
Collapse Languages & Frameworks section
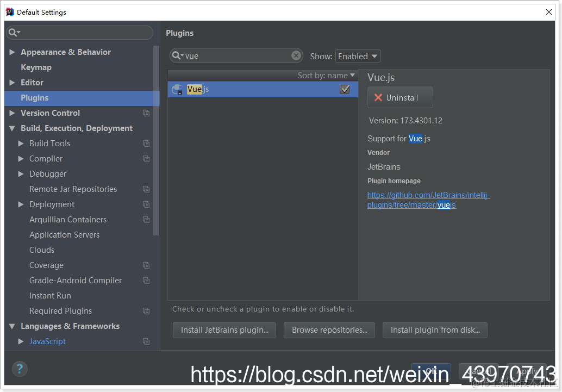pos(12,326)
